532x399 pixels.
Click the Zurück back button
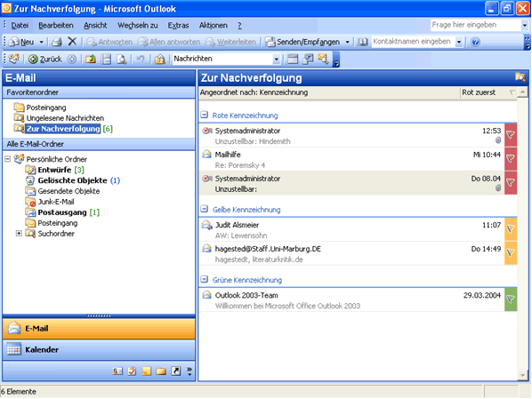coord(45,59)
